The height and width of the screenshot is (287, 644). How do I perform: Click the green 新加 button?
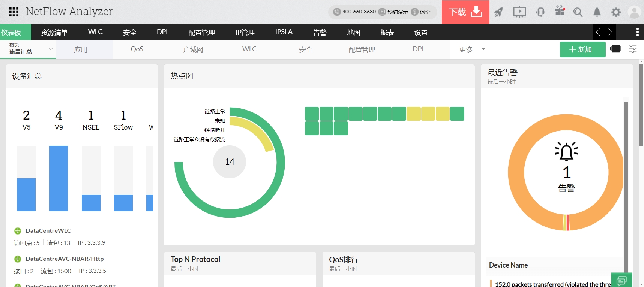pos(582,49)
